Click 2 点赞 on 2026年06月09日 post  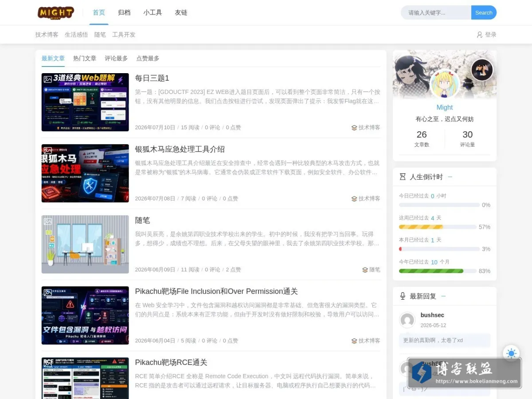pyautogui.click(x=234, y=270)
